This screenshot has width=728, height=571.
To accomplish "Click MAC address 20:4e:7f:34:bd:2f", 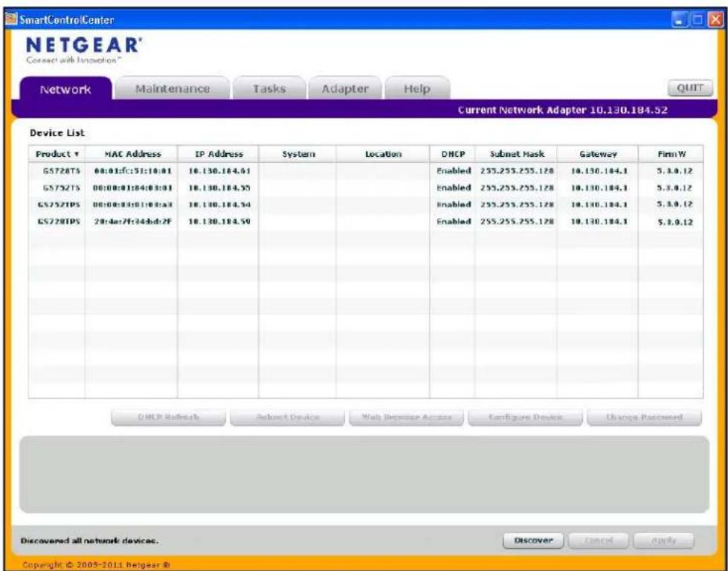I will click(133, 222).
